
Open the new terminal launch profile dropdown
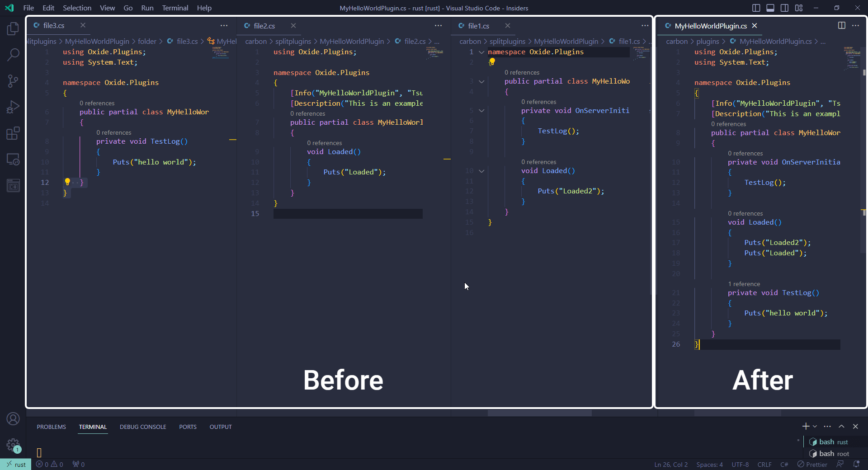click(x=815, y=426)
